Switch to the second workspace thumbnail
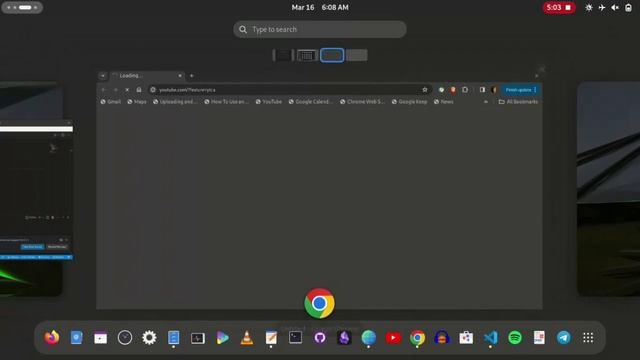Image resolution: width=640 pixels, height=360 pixels. (x=307, y=55)
